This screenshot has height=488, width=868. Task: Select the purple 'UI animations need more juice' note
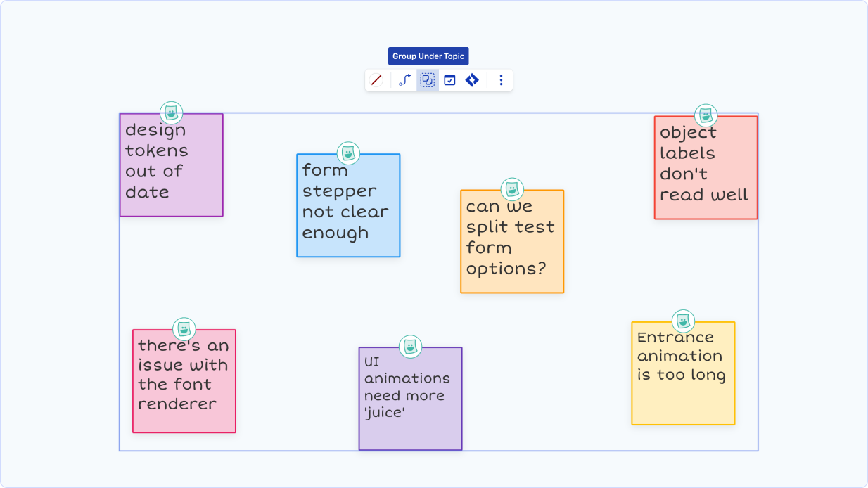[x=410, y=404]
